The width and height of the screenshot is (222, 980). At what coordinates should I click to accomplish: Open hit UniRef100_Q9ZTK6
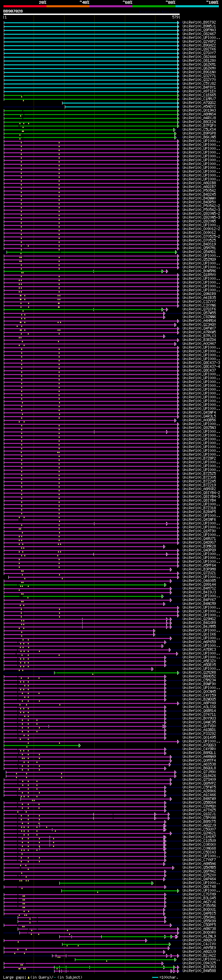pos(199,49)
